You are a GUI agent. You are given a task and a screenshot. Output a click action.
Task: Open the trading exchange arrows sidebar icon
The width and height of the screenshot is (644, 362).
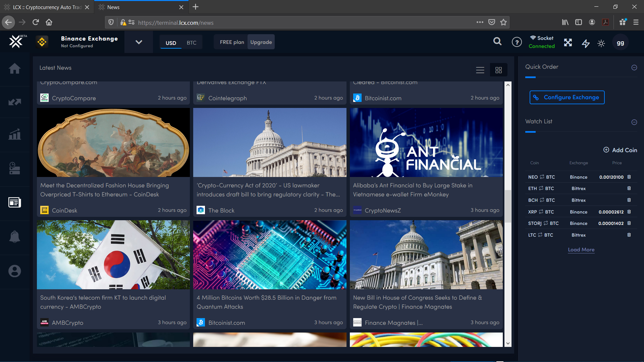[14, 102]
